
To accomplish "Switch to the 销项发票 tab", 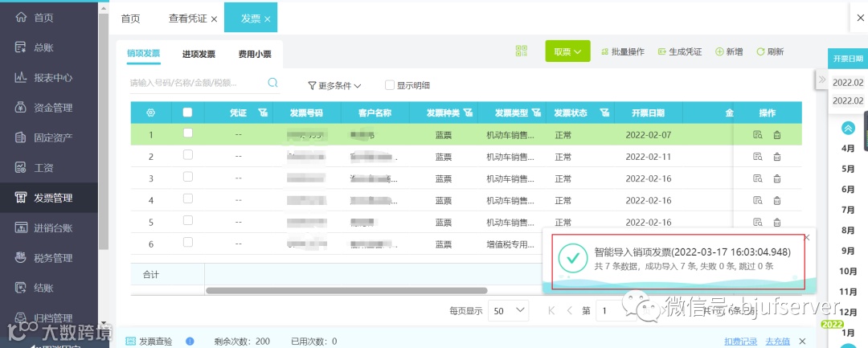I will 143,54.
